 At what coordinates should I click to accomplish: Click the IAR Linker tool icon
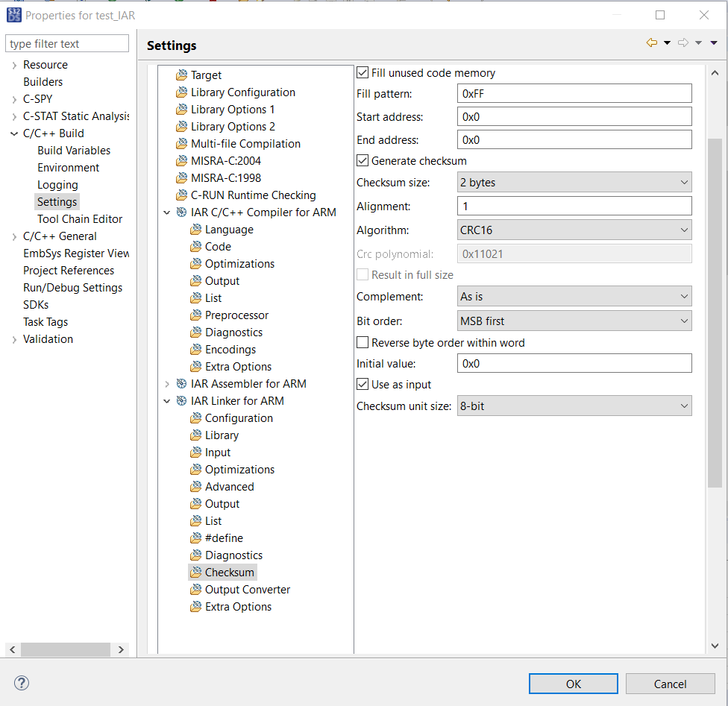point(181,400)
